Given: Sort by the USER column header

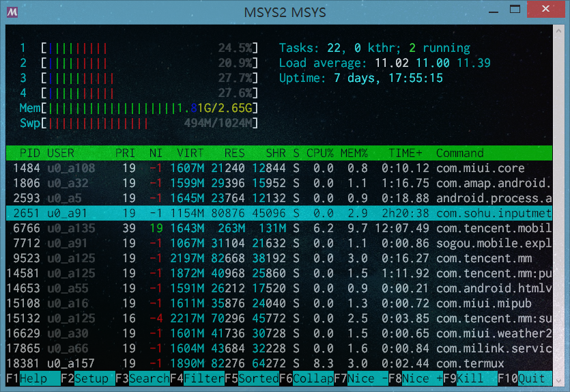Looking at the screenshot, I should pyautogui.click(x=61, y=153).
